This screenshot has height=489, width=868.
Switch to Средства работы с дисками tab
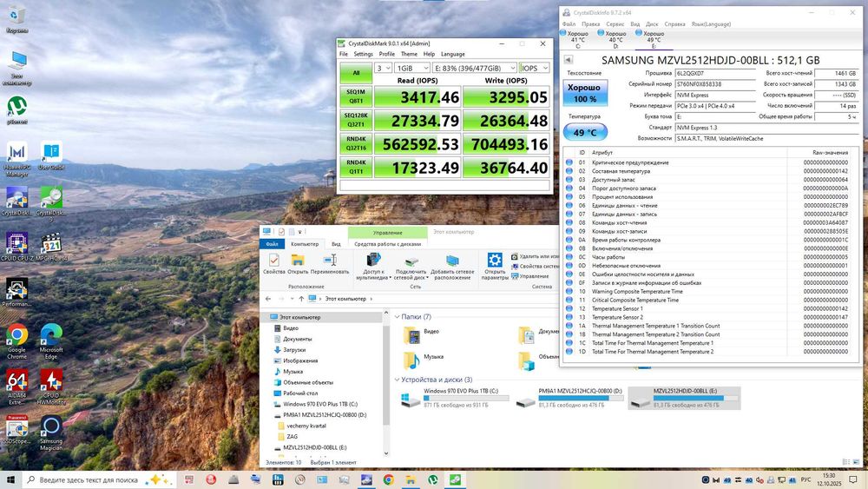point(387,244)
